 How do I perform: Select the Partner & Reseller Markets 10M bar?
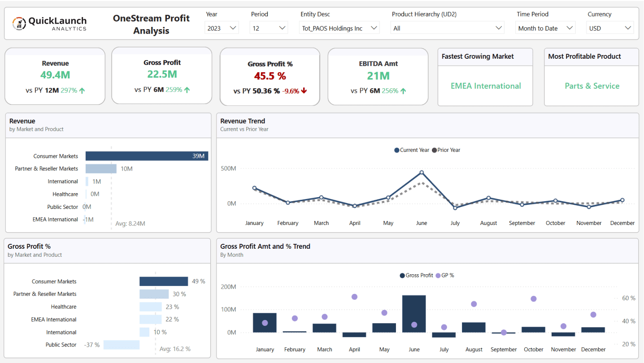[x=101, y=169]
